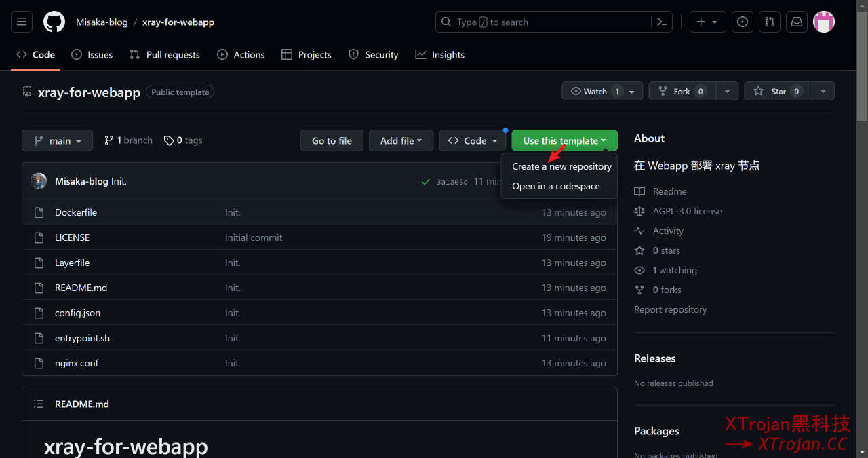The image size is (868, 458).
Task: View the 1 branch link
Action: (x=128, y=140)
